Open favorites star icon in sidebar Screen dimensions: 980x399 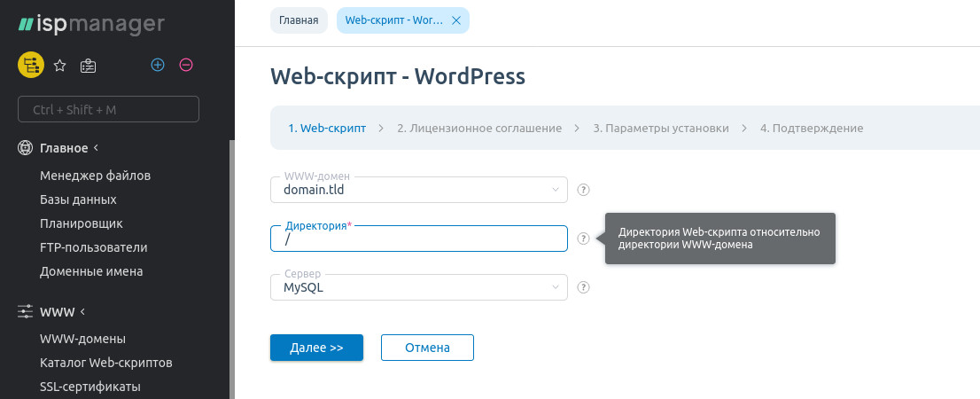(x=60, y=65)
